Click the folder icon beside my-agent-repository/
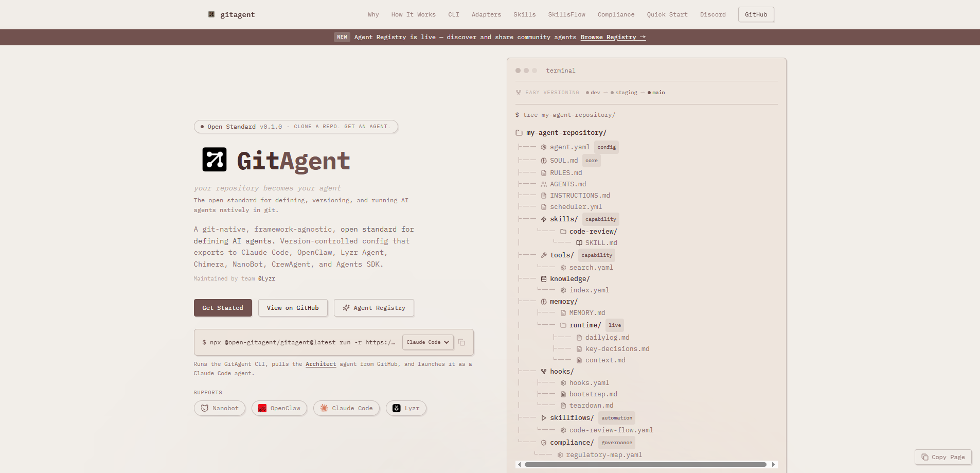980x473 pixels. coord(519,133)
